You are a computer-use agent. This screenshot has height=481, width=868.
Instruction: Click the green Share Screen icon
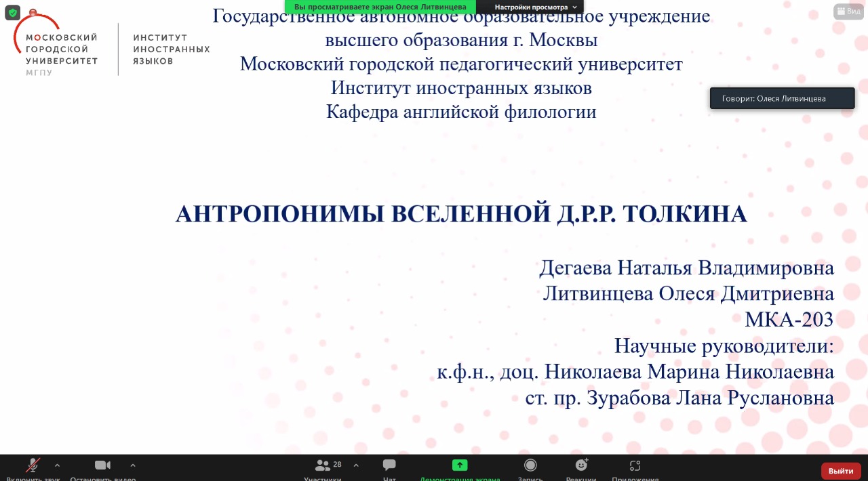coord(460,466)
